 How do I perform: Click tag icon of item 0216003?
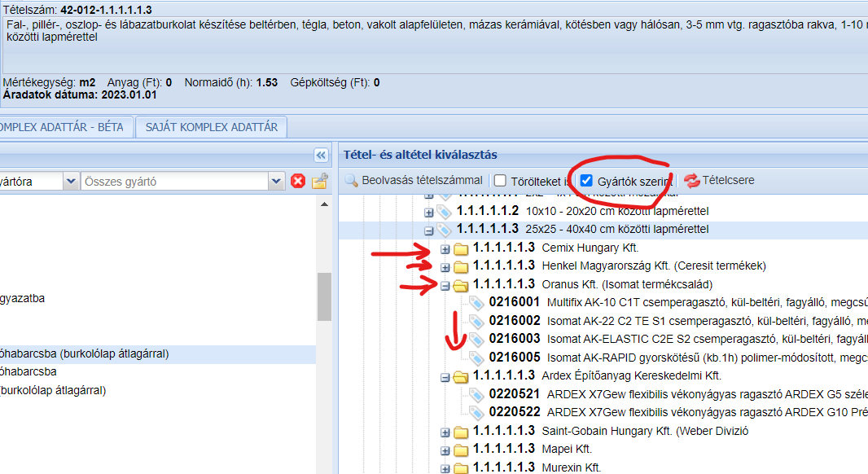pyautogui.click(x=476, y=340)
